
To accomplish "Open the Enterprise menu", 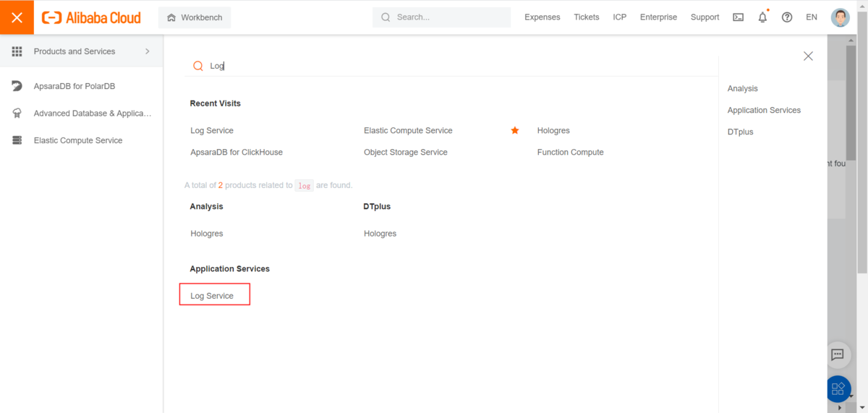I will click(x=659, y=17).
